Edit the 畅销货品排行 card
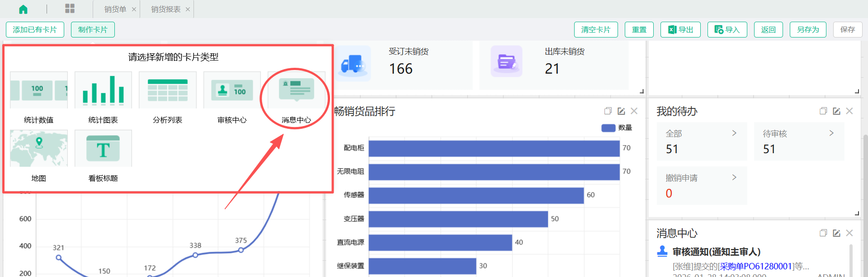Image resolution: width=868 pixels, height=277 pixels. click(621, 111)
